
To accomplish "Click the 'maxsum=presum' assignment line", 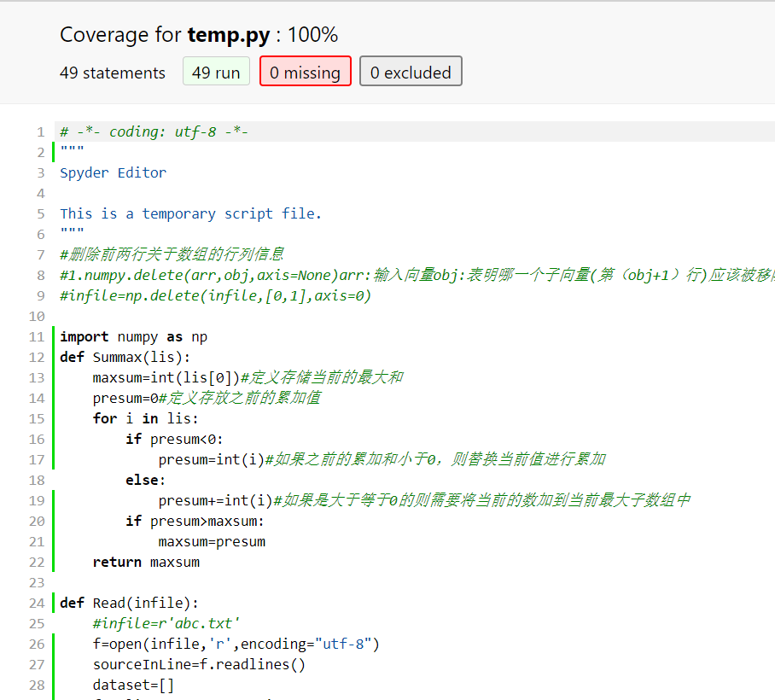I will point(212,542).
